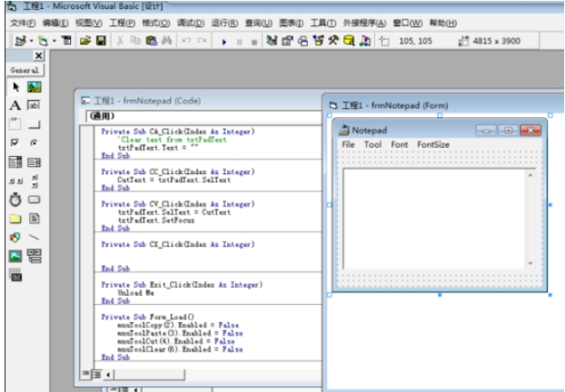
Task: Close the toolbox panel with X
Action: pos(38,55)
